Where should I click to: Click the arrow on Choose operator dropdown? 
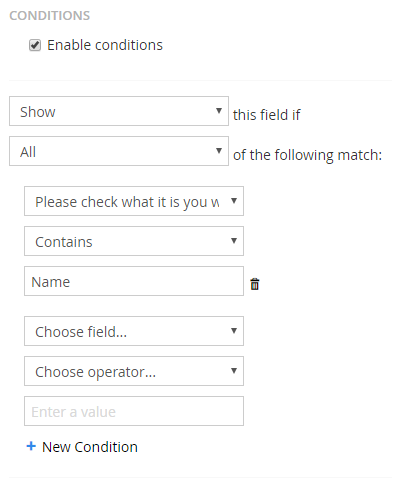coord(234,371)
